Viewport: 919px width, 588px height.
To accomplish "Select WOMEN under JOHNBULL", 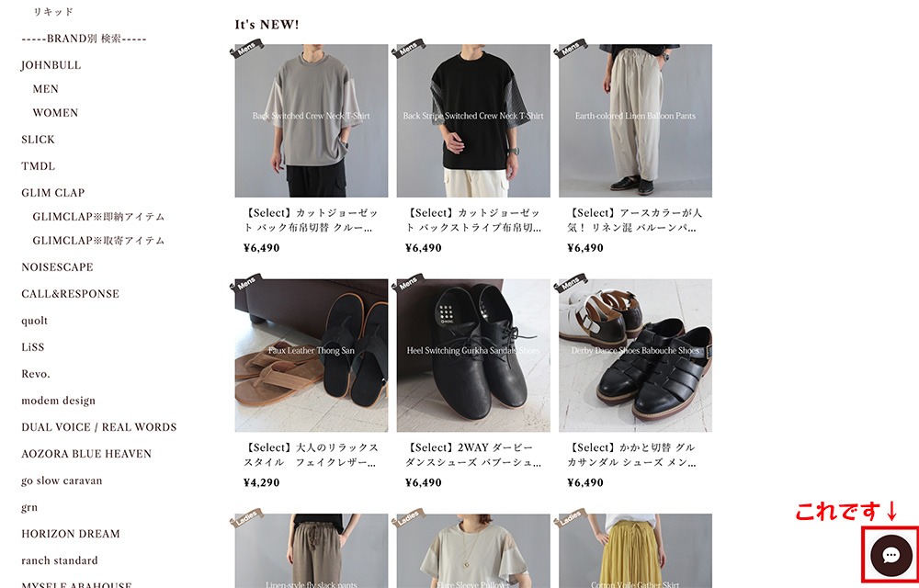I will (55, 112).
